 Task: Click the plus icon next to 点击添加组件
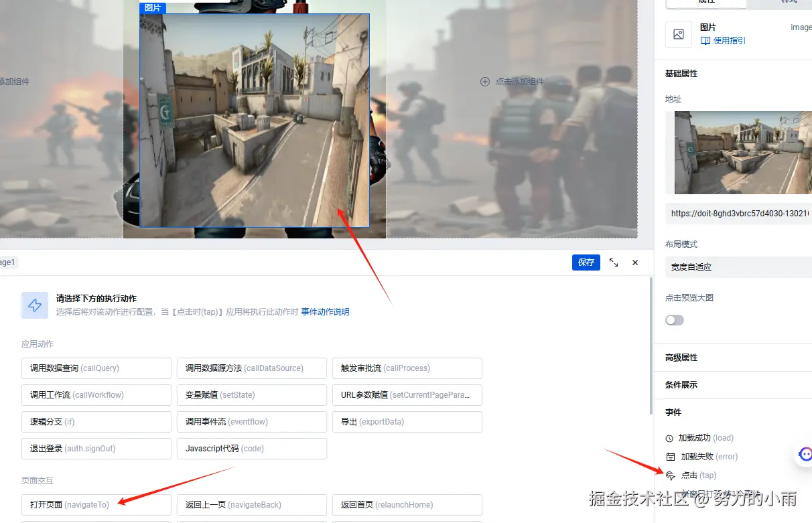point(485,82)
